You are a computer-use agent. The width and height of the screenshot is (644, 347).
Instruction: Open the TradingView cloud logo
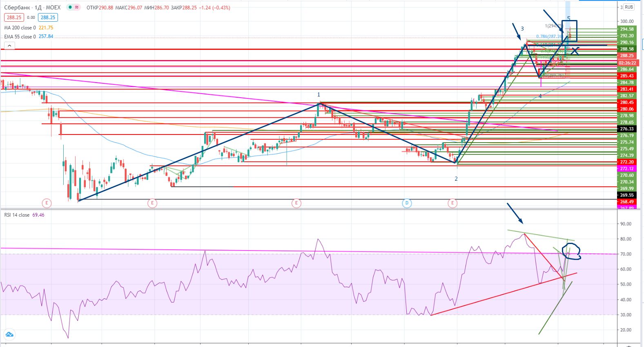pyautogui.click(x=9, y=334)
